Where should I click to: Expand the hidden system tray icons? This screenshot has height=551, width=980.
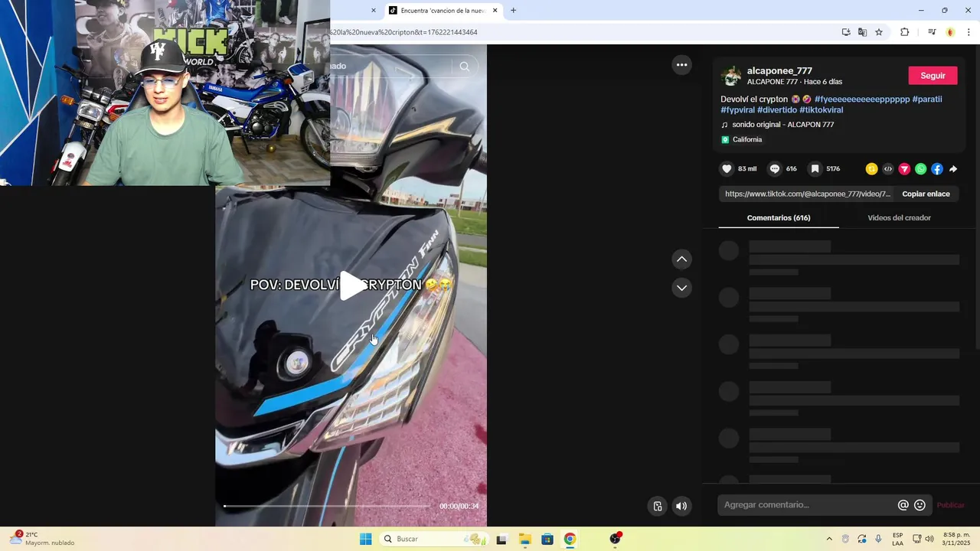coord(828,540)
